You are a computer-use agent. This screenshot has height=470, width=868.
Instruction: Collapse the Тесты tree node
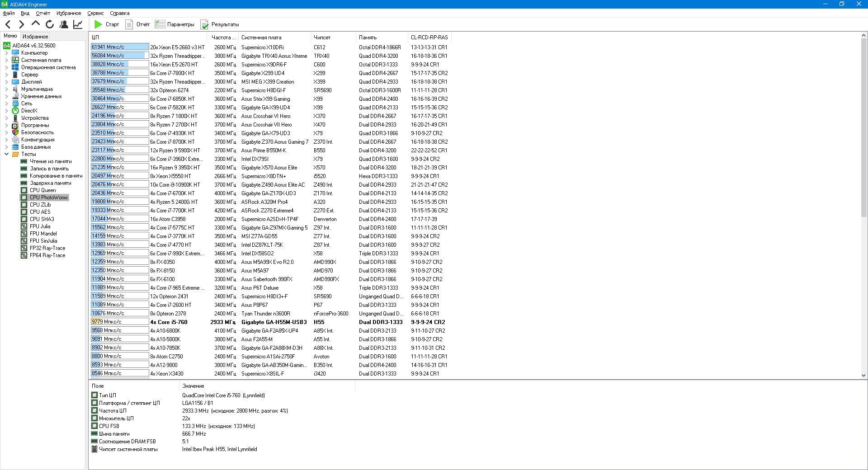[x=7, y=154]
